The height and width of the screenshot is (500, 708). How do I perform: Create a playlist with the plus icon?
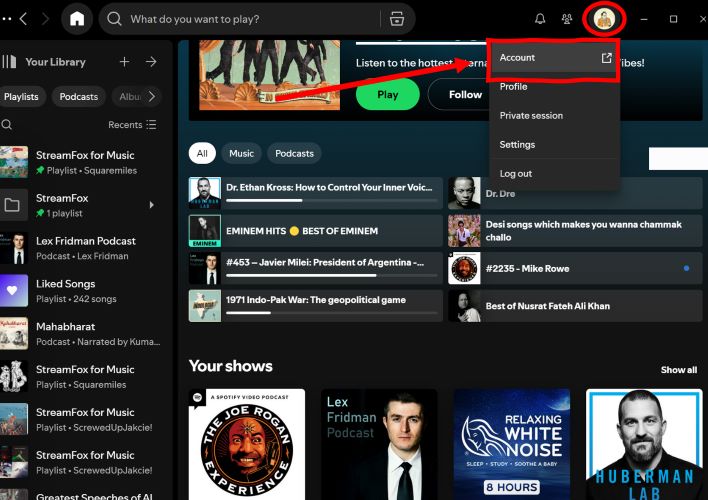pyautogui.click(x=124, y=62)
